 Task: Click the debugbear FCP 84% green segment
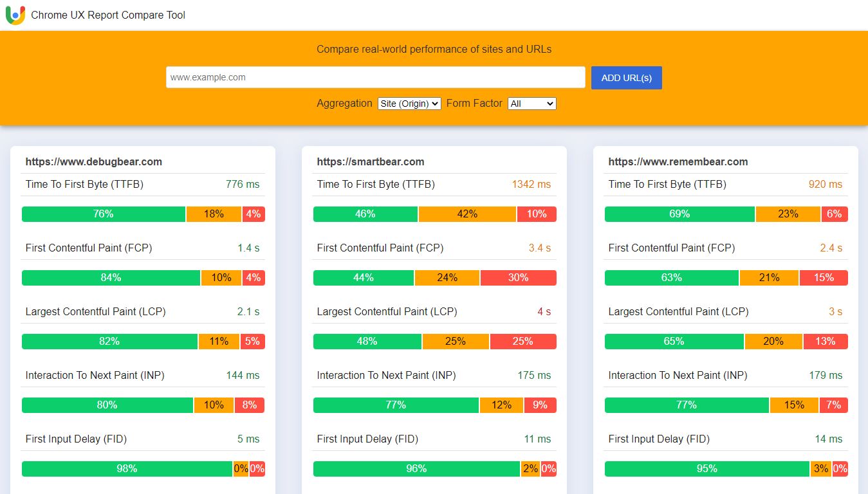tap(111, 278)
